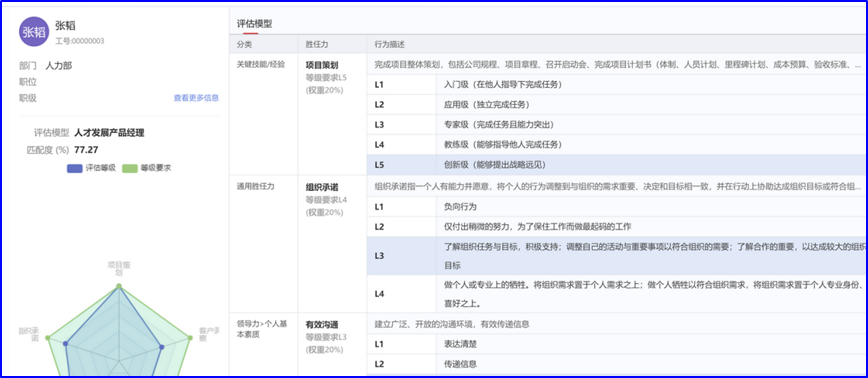Click the 77.27 match percentage value
This screenshot has height=378, width=868.
(86, 149)
